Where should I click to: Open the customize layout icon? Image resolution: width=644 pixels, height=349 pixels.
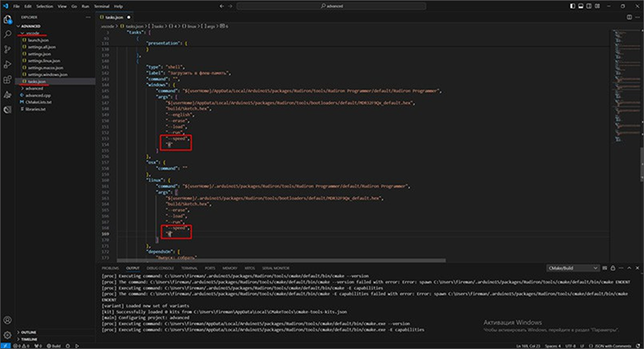click(x=597, y=6)
